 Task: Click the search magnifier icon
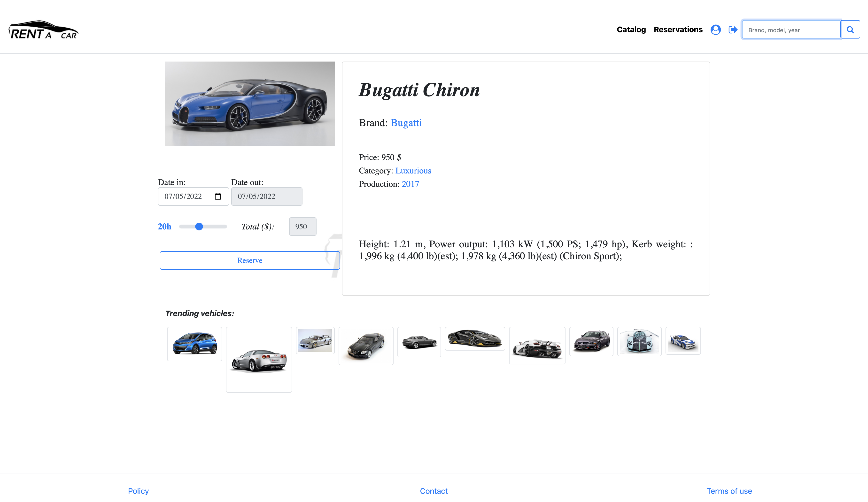[x=850, y=29]
